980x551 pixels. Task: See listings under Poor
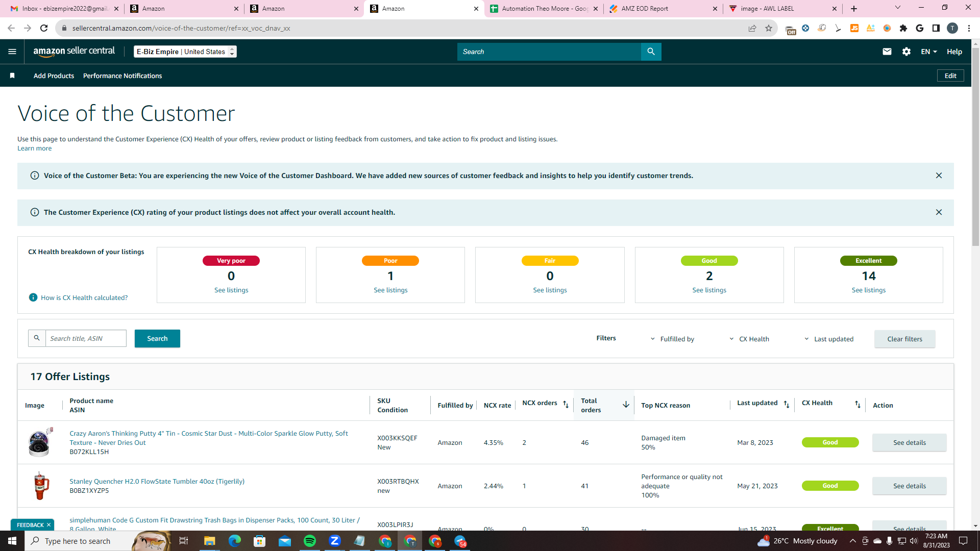(x=390, y=290)
